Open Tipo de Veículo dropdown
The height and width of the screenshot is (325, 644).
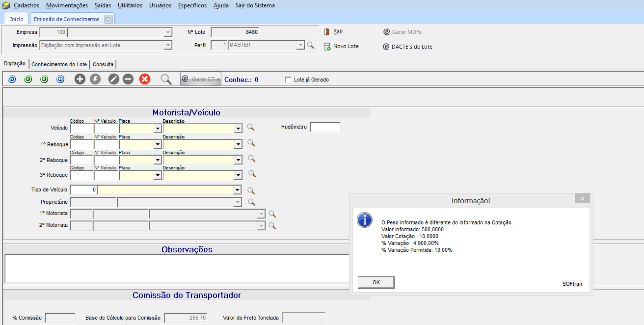point(237,190)
